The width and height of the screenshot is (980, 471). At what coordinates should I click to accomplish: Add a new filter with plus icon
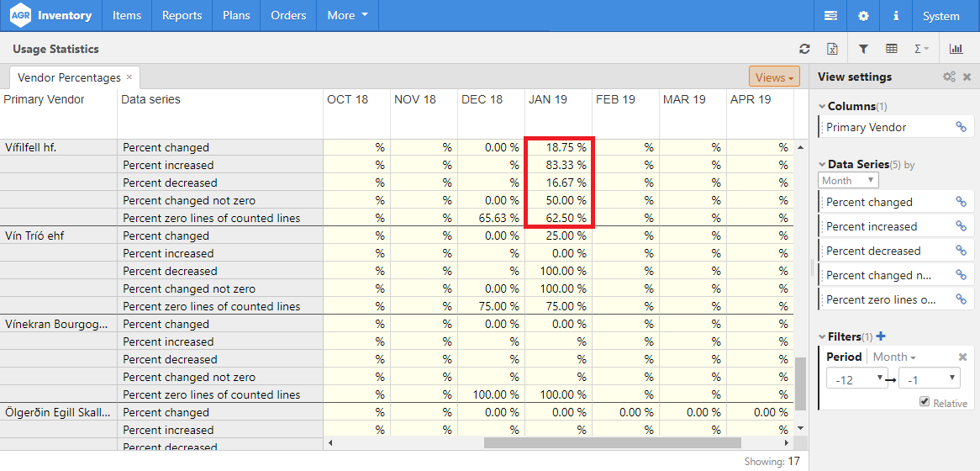[881, 336]
